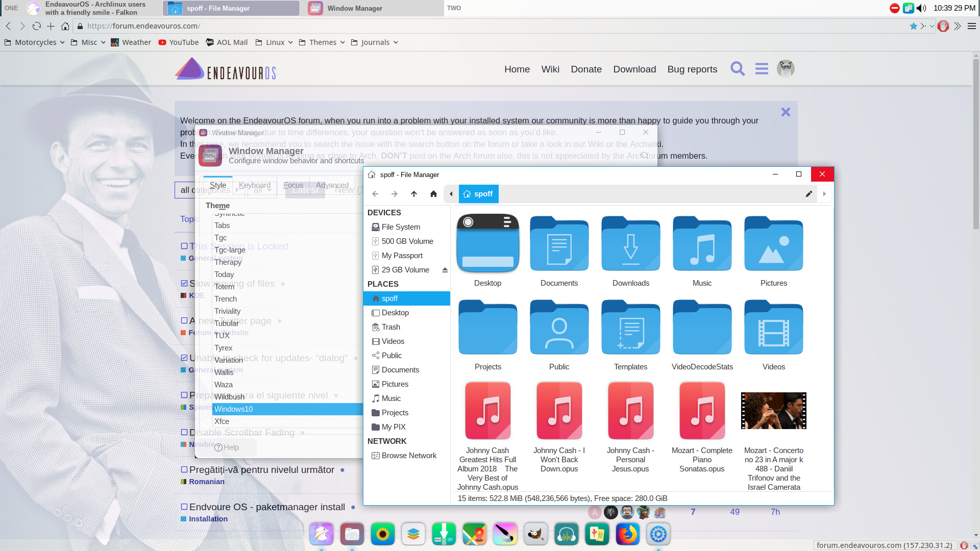Screen dimensions: 980x551
Task: Eject the 29 GB Volume
Action: (445, 270)
